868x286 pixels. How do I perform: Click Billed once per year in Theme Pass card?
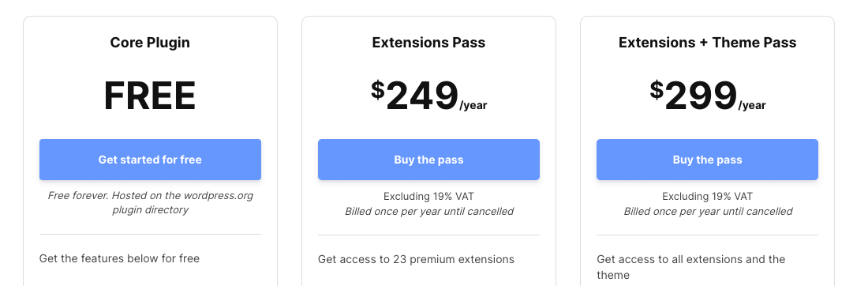pyautogui.click(x=708, y=211)
